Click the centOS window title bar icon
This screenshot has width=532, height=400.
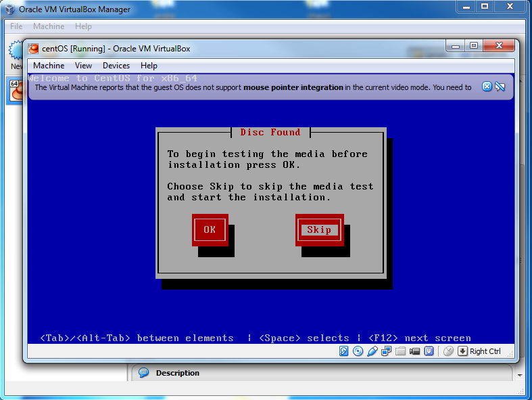(33, 49)
